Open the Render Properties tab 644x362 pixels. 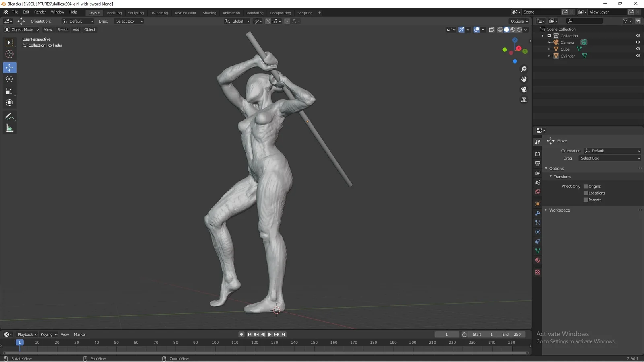click(537, 153)
